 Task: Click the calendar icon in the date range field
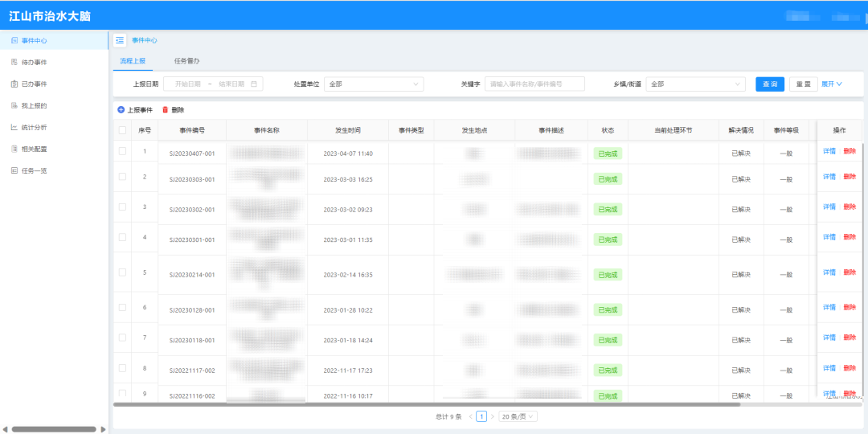(x=254, y=84)
